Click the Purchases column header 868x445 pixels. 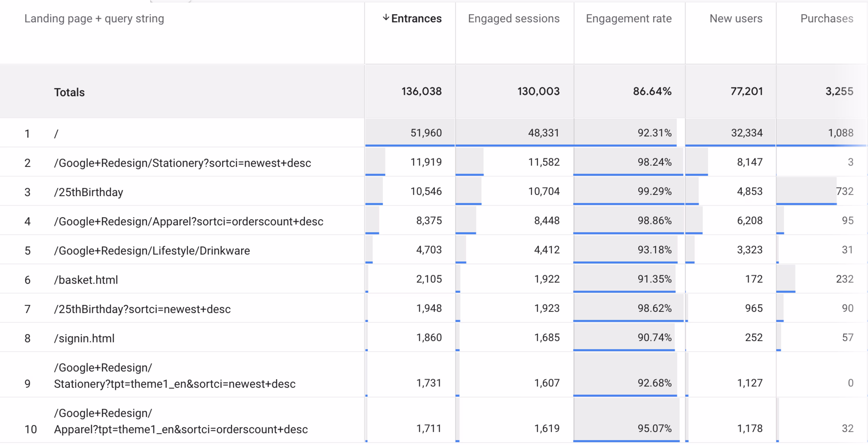tap(827, 19)
